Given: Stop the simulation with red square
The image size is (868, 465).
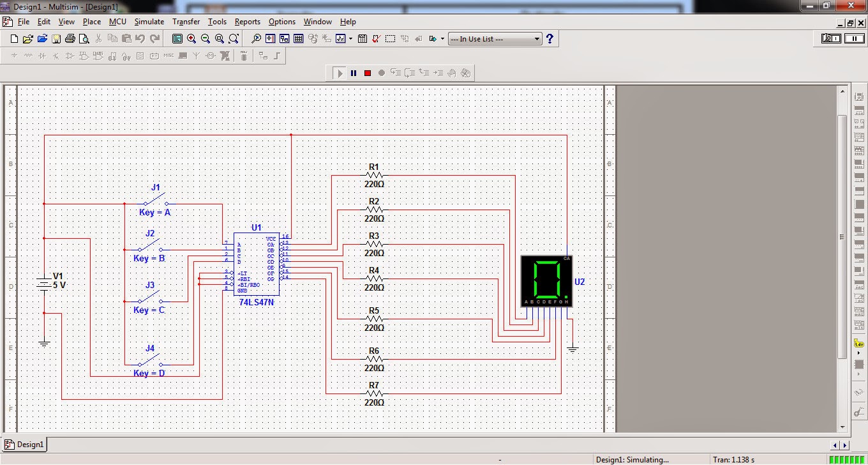Looking at the screenshot, I should [368, 73].
